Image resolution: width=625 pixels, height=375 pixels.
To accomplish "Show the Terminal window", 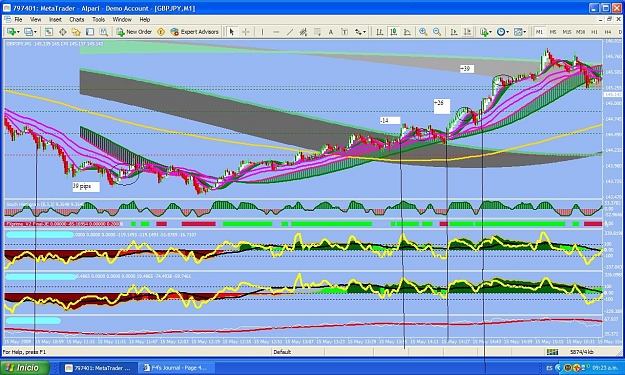I will 90,32.
